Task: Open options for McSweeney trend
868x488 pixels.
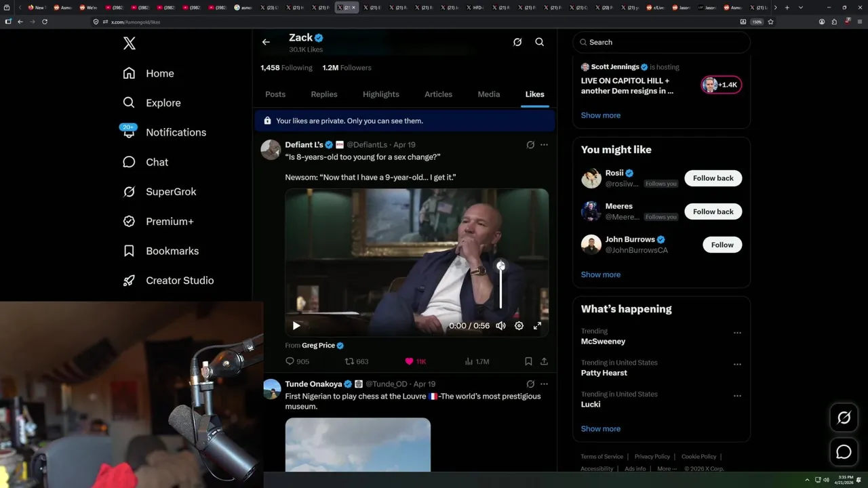Action: coord(737,333)
